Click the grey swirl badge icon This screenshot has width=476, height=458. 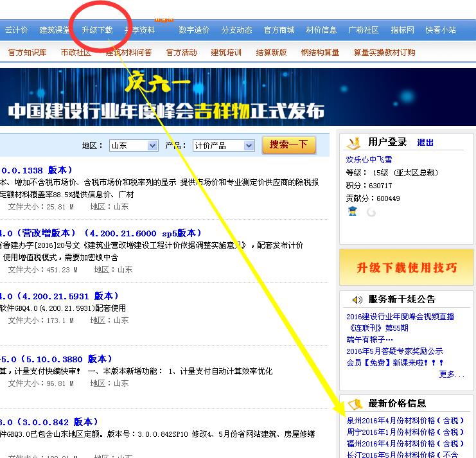[371, 212]
